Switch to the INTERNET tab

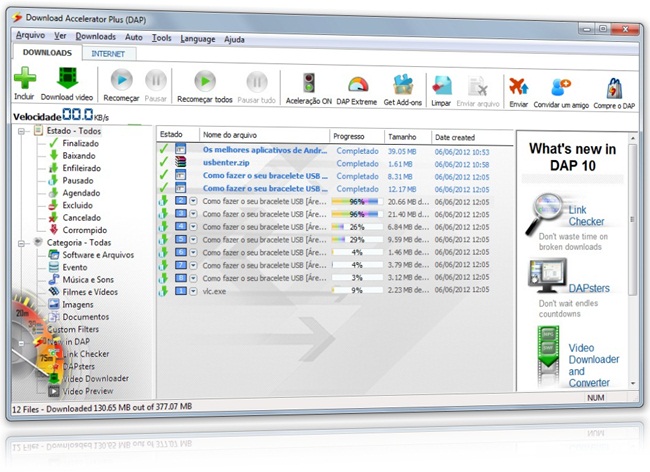tap(107, 52)
